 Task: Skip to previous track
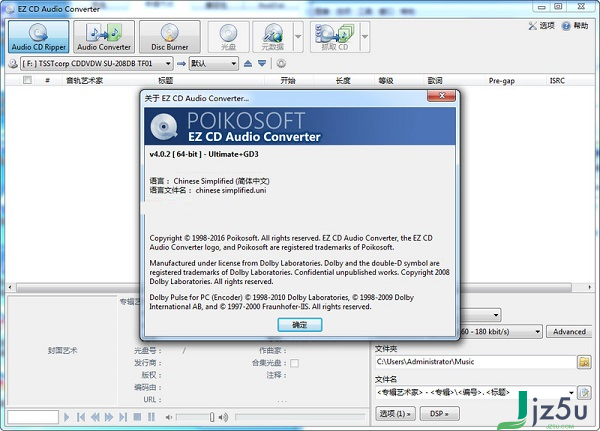(80, 417)
